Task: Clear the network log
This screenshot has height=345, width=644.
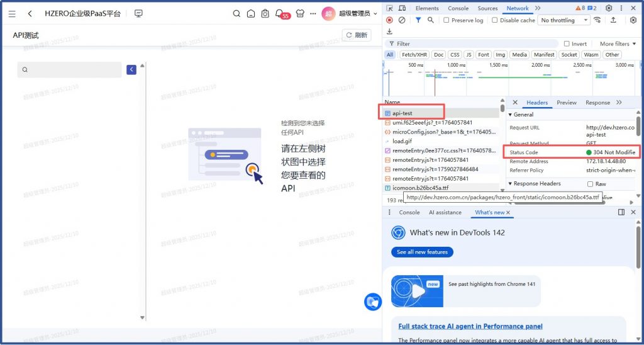Action: (402, 20)
